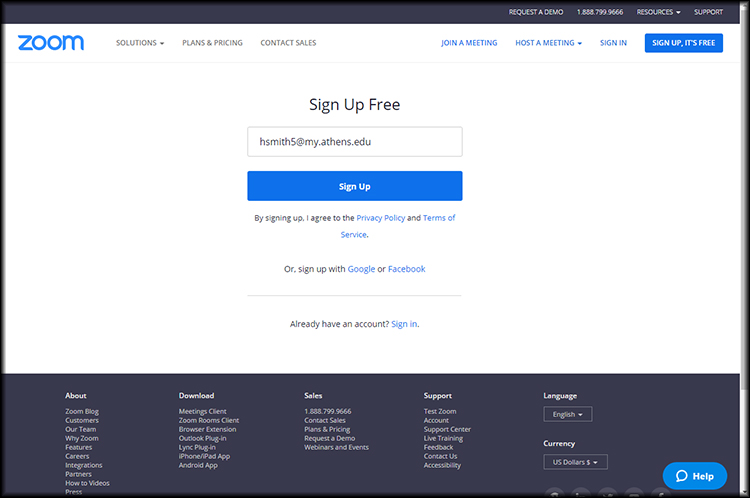Click the blue Sign Up button
The image size is (750, 498).
point(354,186)
